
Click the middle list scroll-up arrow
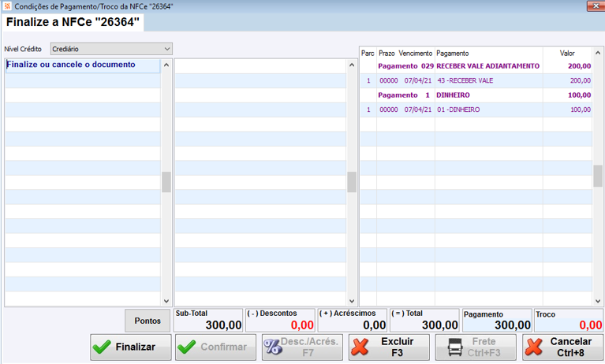point(352,65)
